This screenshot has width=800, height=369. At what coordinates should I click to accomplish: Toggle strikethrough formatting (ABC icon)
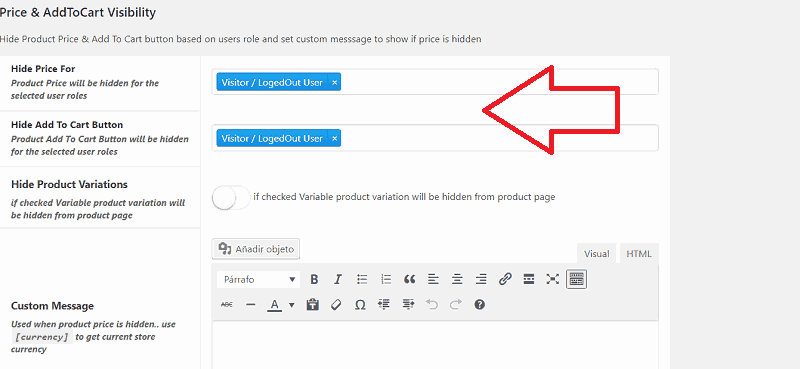tap(227, 305)
